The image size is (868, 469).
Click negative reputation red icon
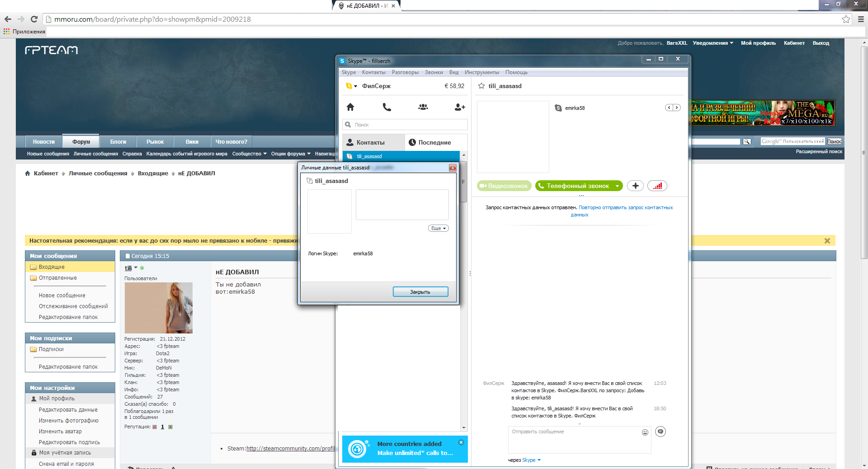[155, 427]
